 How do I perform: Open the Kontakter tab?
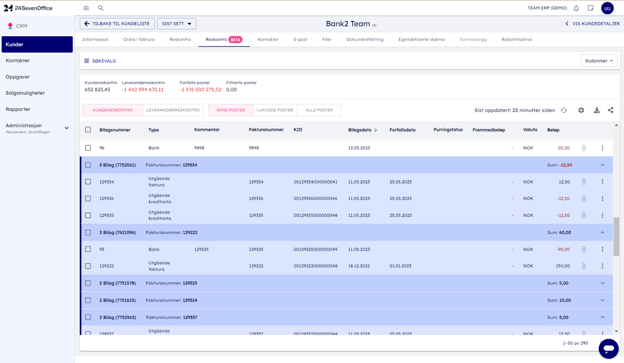pos(268,39)
